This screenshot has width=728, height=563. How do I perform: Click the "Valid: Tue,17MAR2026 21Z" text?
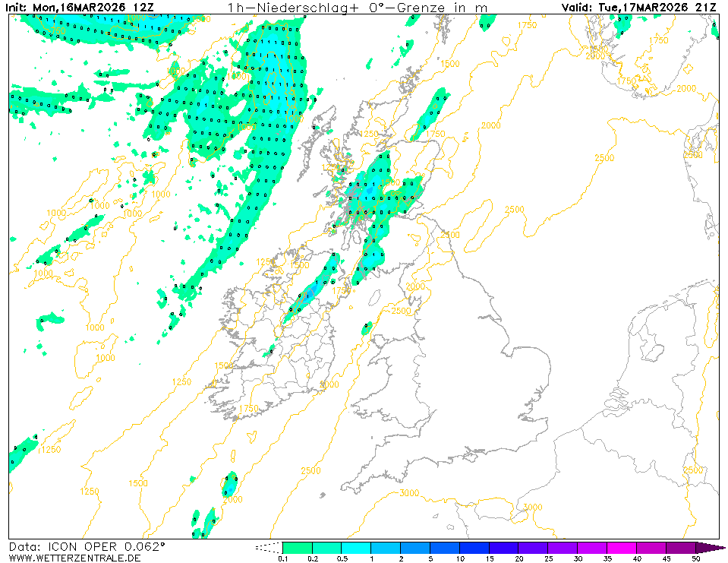[x=638, y=8]
